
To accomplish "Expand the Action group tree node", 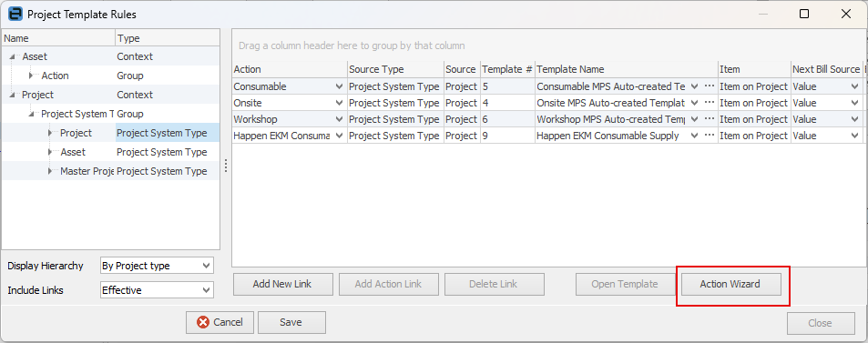I will click(x=32, y=76).
